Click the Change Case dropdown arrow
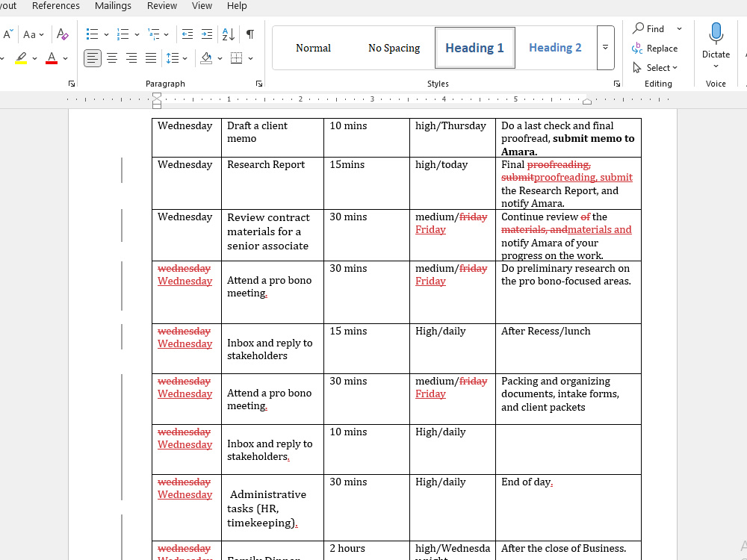This screenshot has width=747, height=560. (41, 34)
